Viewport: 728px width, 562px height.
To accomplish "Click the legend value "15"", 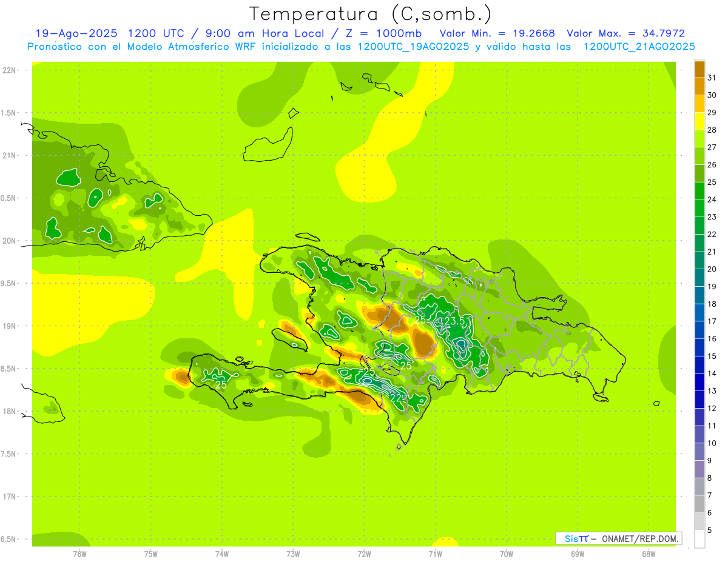I will click(712, 356).
